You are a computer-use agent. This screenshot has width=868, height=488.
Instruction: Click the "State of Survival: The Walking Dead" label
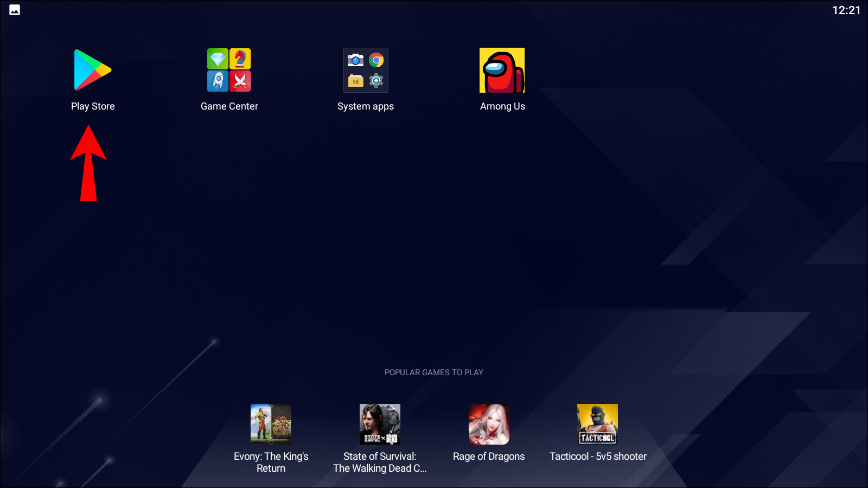point(380,463)
